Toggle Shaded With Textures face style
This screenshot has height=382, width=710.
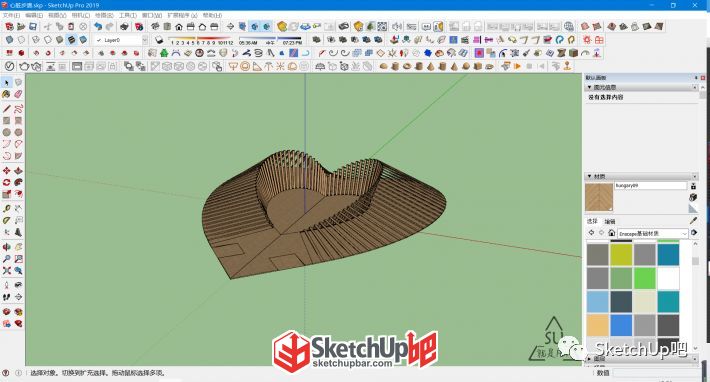(72, 40)
